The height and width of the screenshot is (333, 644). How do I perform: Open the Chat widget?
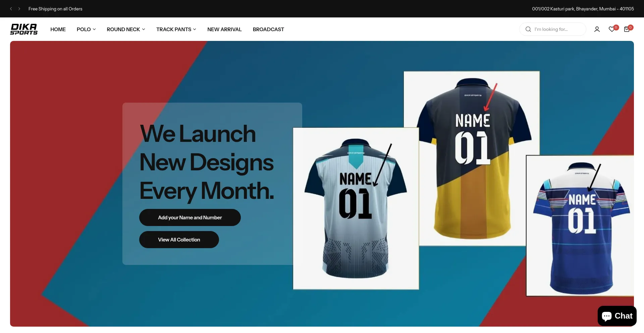(617, 316)
